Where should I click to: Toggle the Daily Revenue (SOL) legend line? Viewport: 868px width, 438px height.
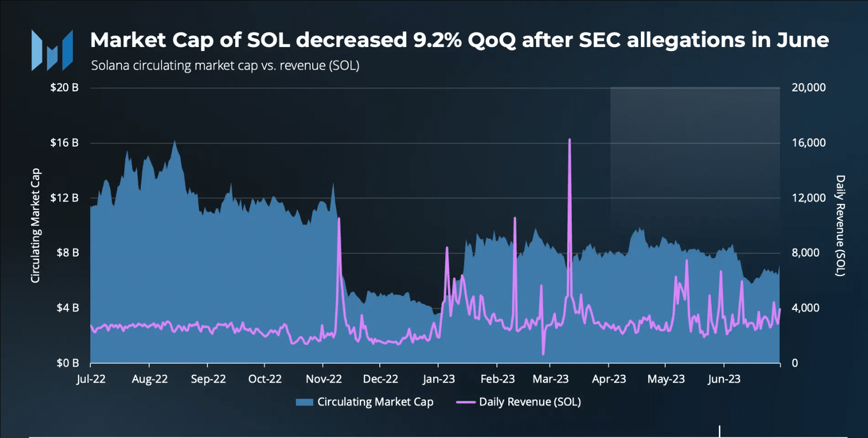[x=465, y=402]
